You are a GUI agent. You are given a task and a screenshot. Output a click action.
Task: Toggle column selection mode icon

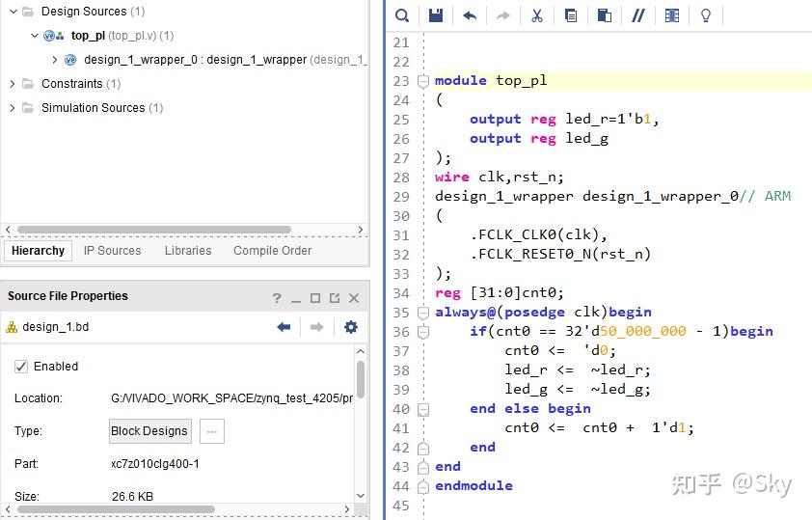[671, 15]
